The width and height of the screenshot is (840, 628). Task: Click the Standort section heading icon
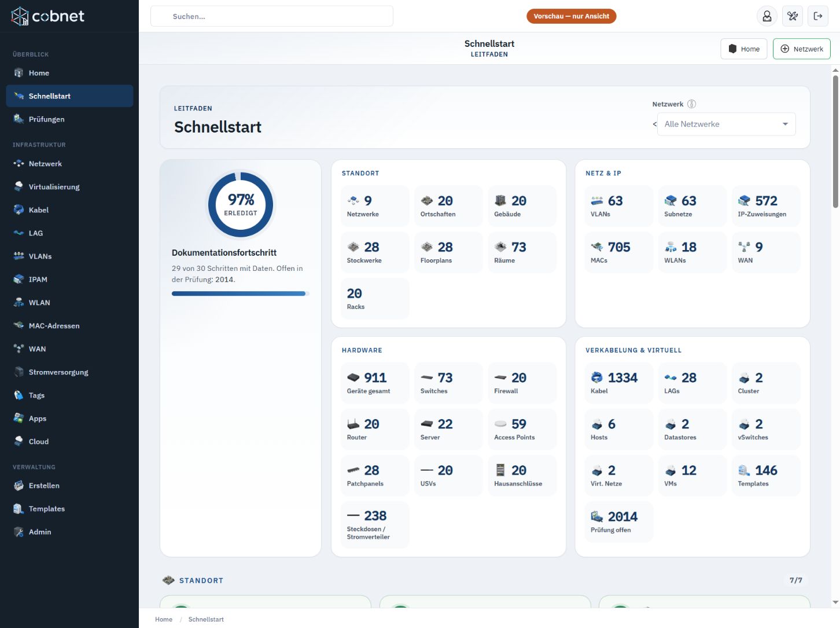click(168, 580)
